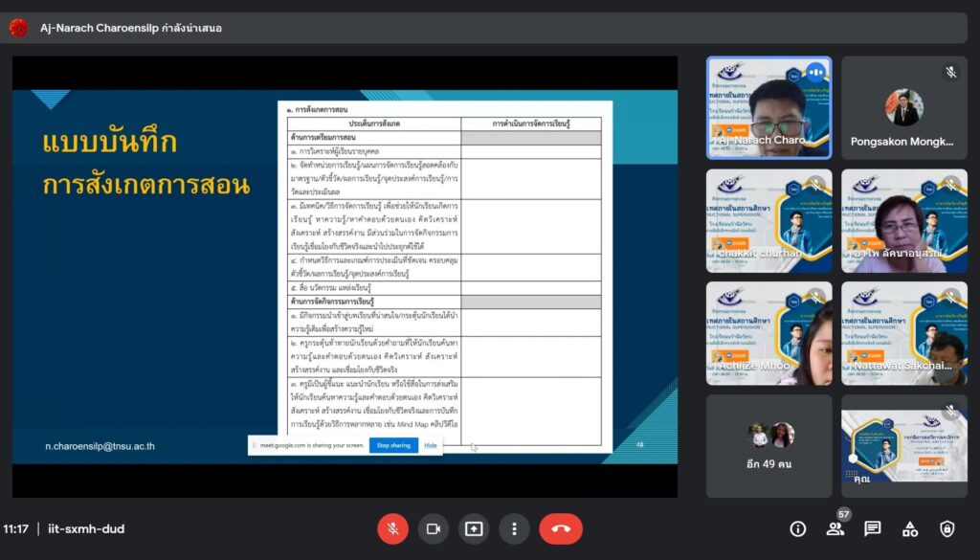Click the row ด้านการจัดกิจกรรมการเรียนรู้ in the table

[444, 302]
